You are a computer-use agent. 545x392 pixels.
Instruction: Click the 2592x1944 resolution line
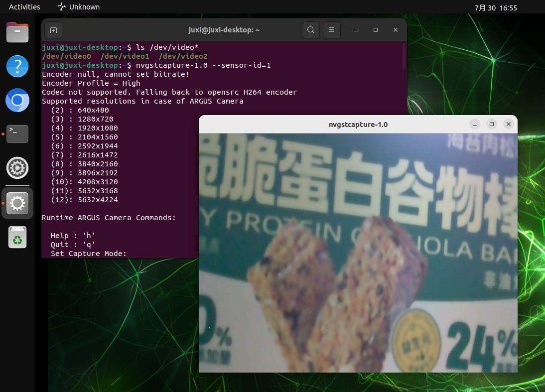[x=84, y=146]
